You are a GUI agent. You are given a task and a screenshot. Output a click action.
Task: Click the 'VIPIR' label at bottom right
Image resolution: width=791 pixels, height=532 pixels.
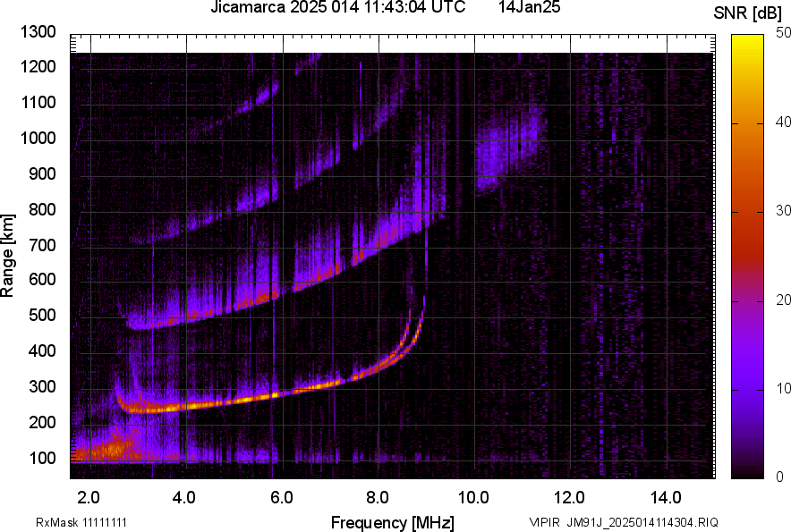click(x=544, y=522)
